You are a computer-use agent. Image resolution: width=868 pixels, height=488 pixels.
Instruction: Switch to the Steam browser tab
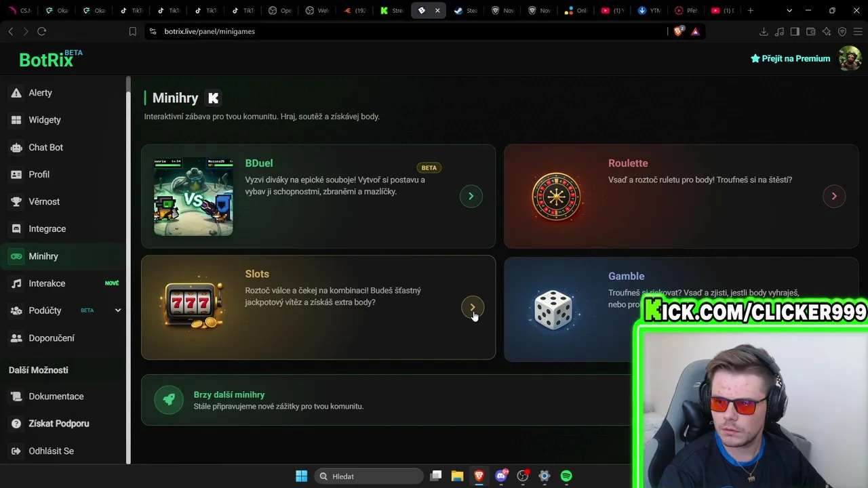pyautogui.click(x=465, y=10)
